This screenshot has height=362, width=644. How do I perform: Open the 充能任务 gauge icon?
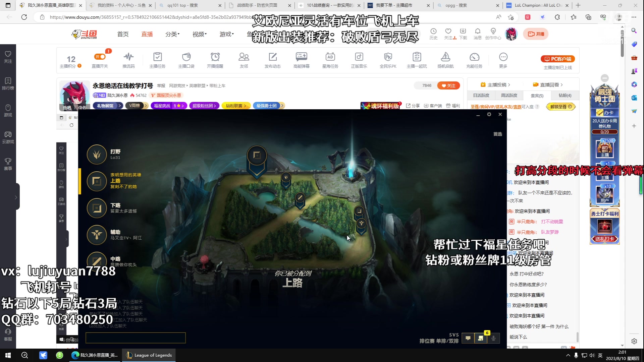tap(474, 60)
